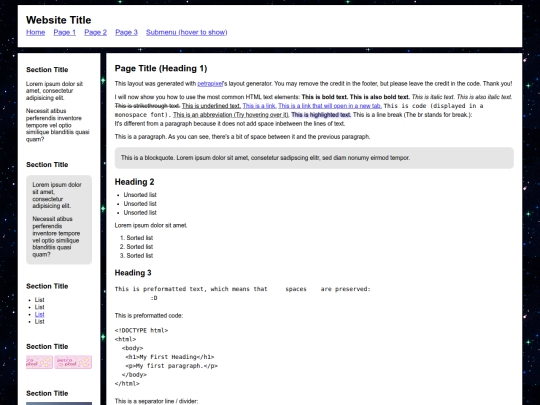Click the Page Title (Heading 1) text
This screenshot has width=540, height=405.
point(161,68)
